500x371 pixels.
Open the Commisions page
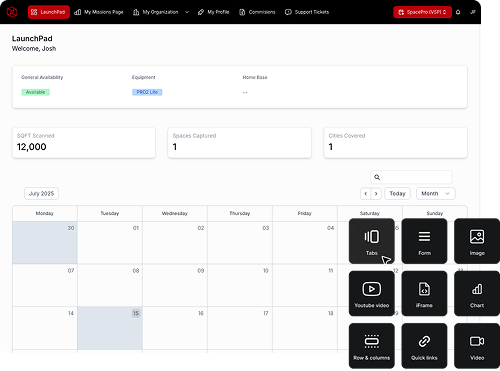(x=257, y=12)
